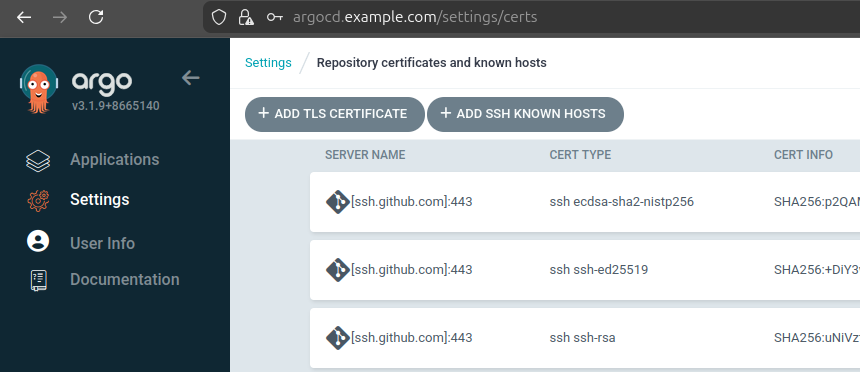Click cert type 'ssh ecdsa-sha2-nistp256'

[x=621, y=202]
